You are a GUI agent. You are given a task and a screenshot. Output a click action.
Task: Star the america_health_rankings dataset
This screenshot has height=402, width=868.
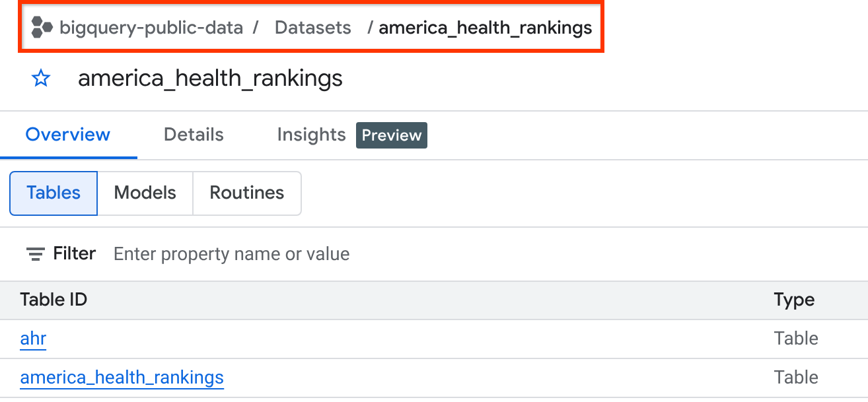coord(41,79)
